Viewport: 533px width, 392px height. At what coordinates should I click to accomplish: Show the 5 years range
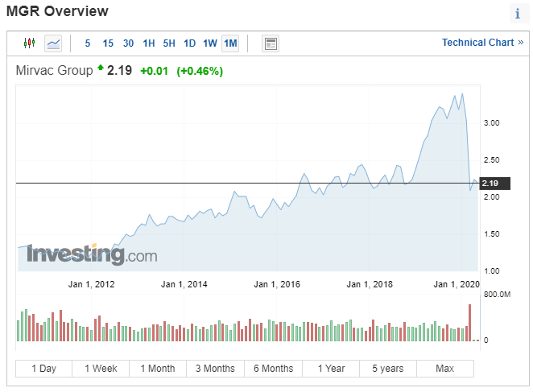(388, 369)
